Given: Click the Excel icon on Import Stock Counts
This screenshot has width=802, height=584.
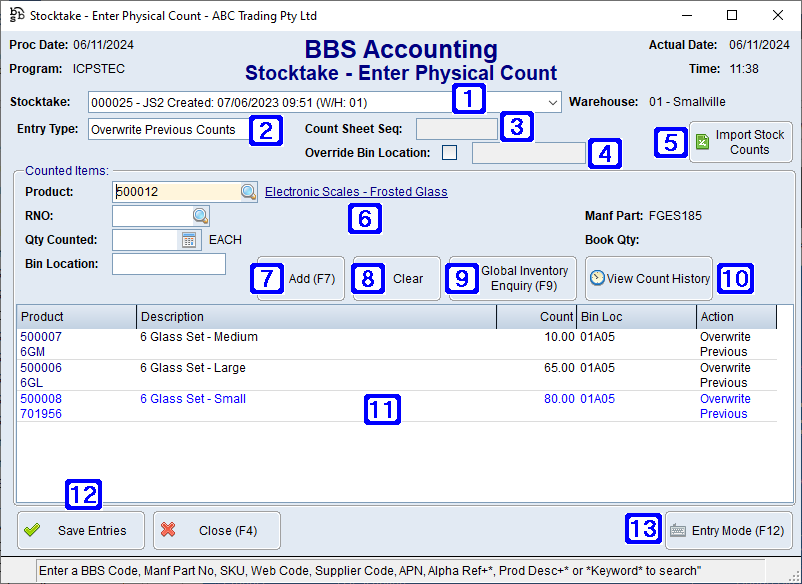Looking at the screenshot, I should click(700, 142).
